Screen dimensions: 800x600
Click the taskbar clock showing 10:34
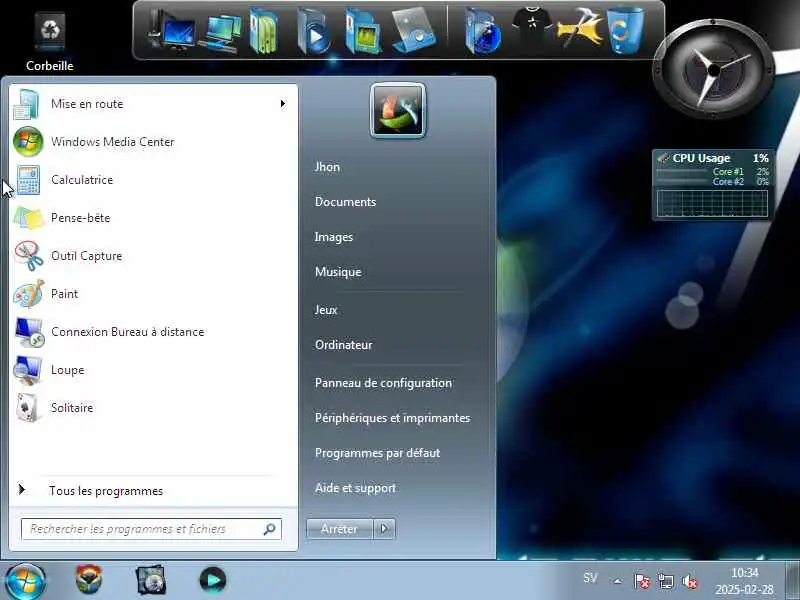tap(744, 581)
